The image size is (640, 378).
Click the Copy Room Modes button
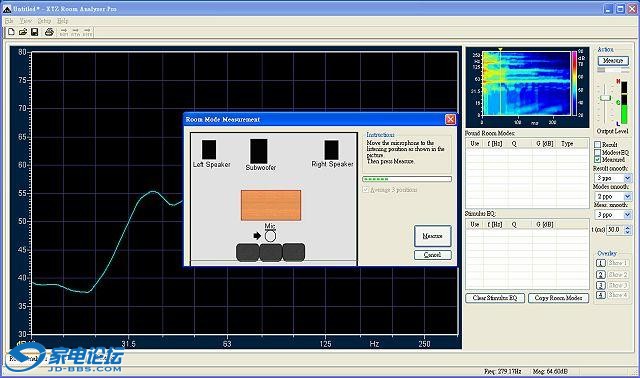tap(558, 298)
